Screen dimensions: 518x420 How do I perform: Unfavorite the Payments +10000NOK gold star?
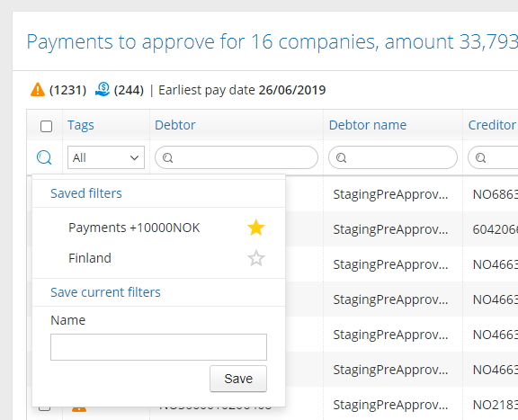click(x=256, y=228)
